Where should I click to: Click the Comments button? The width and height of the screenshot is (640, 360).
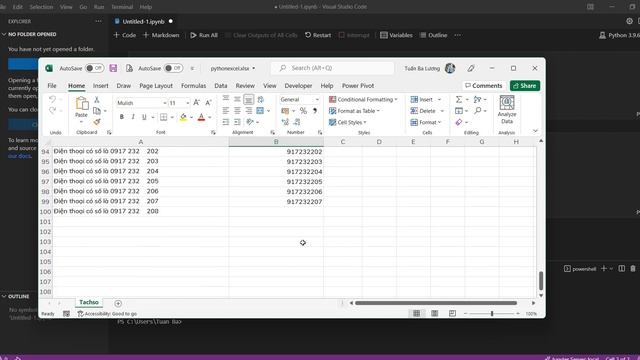coord(484,86)
